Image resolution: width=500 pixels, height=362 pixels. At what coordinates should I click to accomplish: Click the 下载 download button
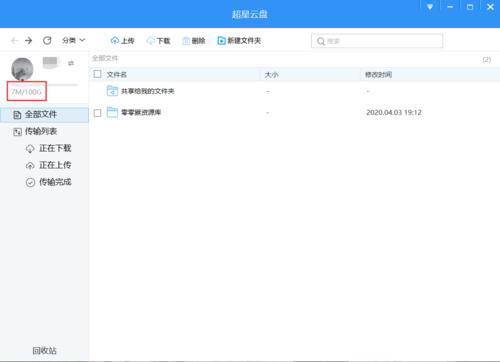click(x=158, y=41)
